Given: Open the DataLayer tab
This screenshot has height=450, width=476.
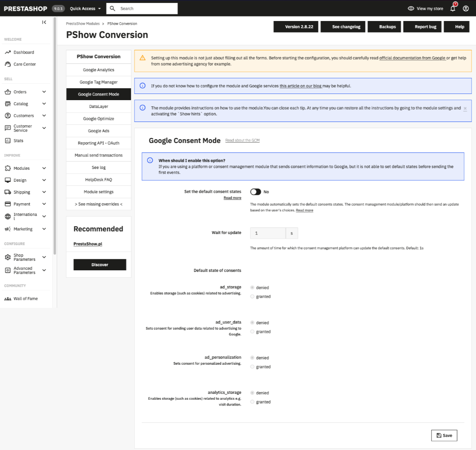Looking at the screenshot, I should [x=99, y=107].
